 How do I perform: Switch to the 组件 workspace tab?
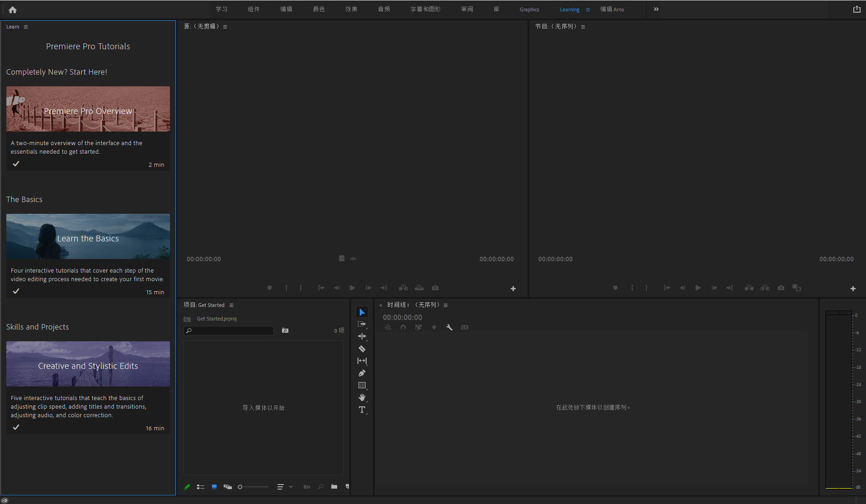254,9
